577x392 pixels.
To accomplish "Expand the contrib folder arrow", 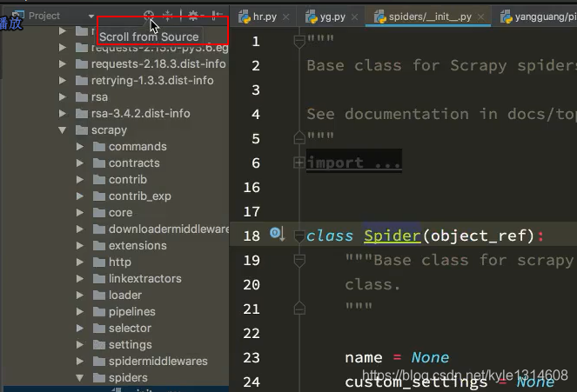I will [x=80, y=180].
